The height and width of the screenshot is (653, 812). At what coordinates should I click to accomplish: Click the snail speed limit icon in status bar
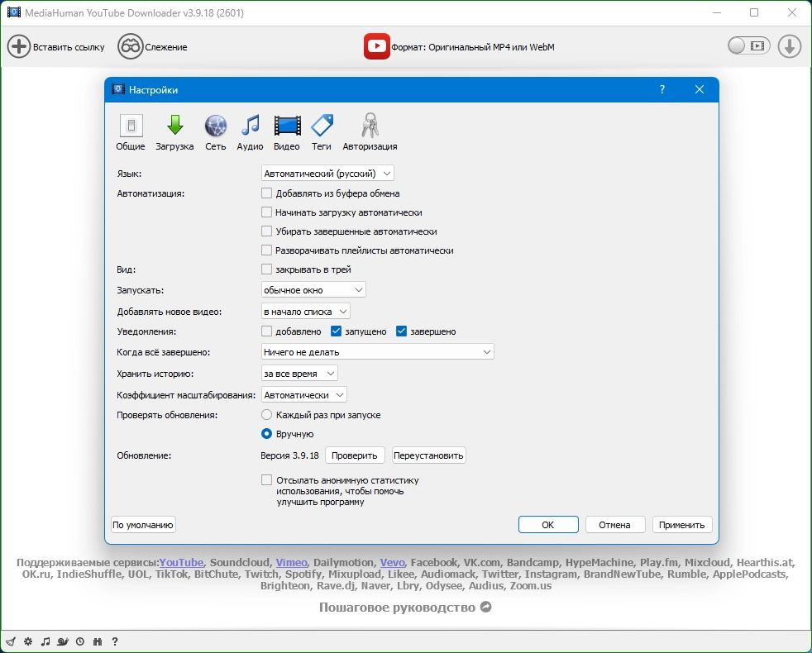click(63, 641)
